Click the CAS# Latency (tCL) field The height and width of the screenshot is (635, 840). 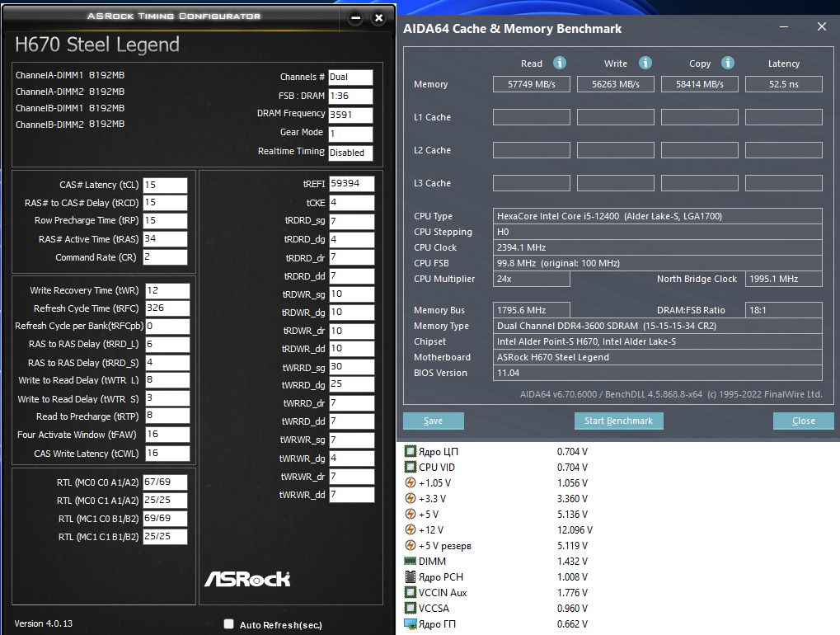pyautogui.click(x=166, y=185)
